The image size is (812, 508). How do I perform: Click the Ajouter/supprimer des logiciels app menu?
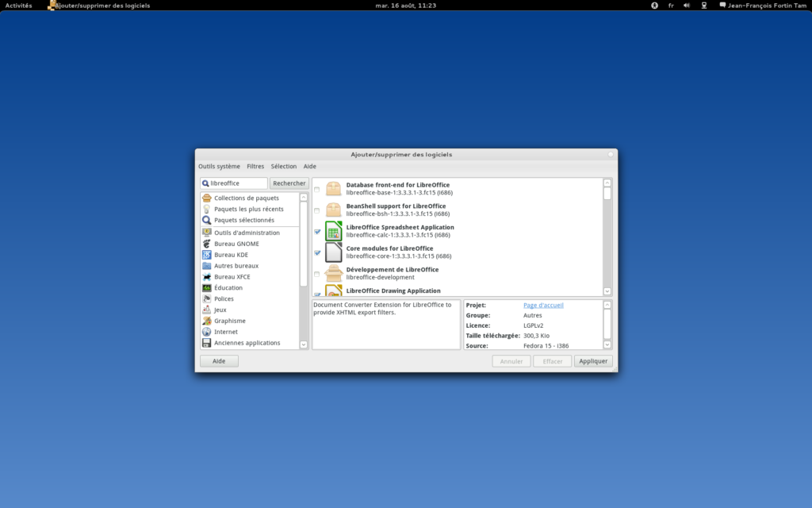point(98,6)
